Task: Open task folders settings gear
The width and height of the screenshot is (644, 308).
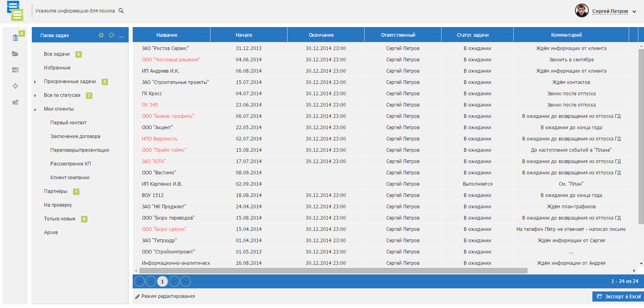Action: (101, 35)
